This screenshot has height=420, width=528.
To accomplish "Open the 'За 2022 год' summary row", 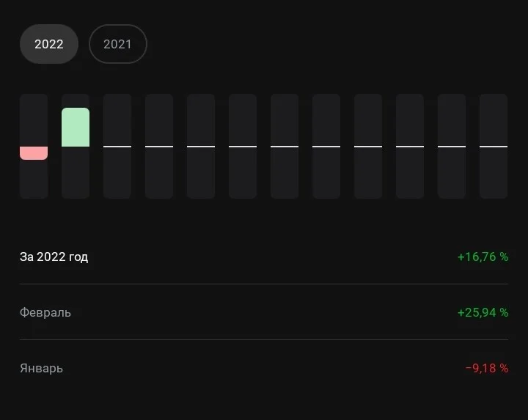I will [264, 257].
